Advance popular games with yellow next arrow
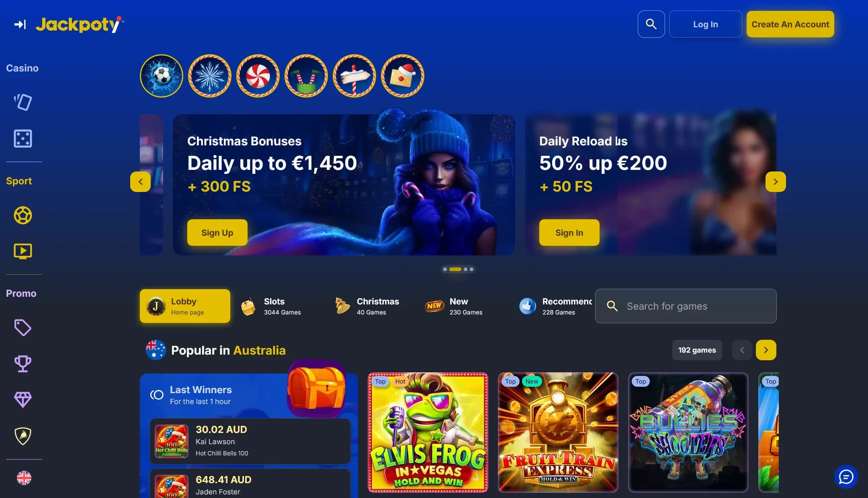 [766, 350]
